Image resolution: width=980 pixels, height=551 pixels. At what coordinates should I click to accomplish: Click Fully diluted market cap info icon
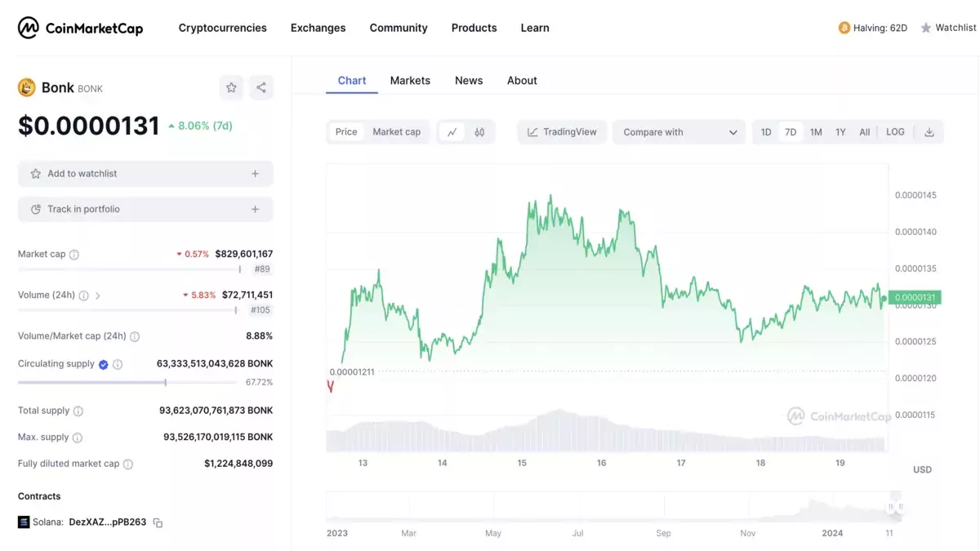pyautogui.click(x=128, y=464)
